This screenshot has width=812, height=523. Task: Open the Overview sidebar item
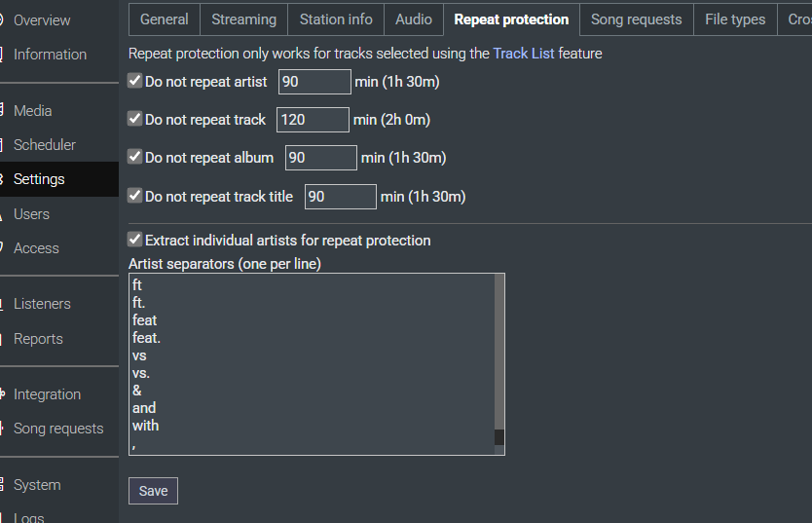(x=42, y=19)
